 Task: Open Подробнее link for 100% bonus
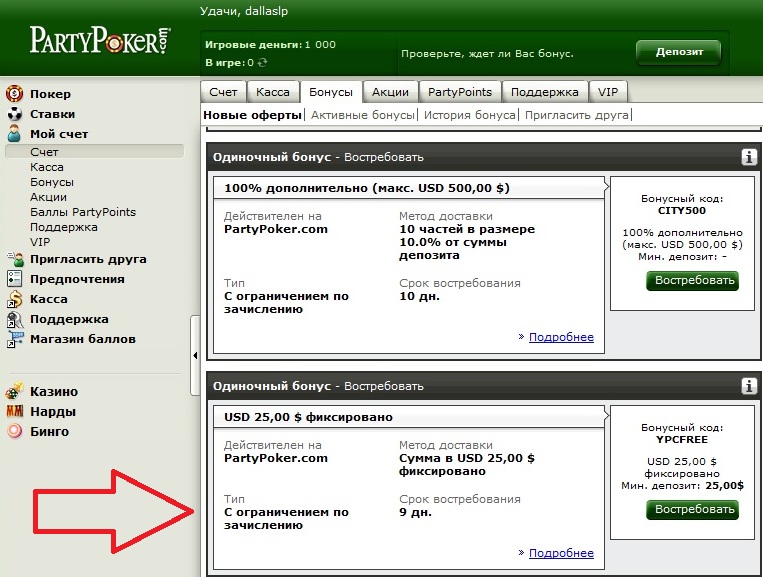(561, 337)
